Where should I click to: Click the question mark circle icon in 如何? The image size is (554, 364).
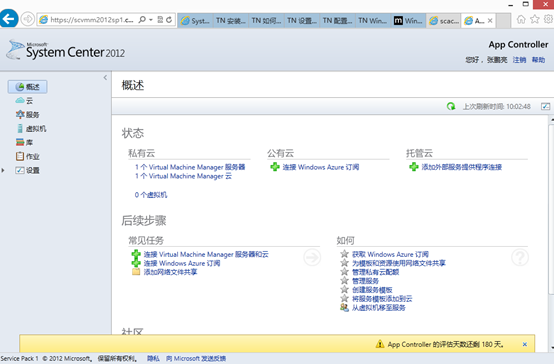(520, 257)
